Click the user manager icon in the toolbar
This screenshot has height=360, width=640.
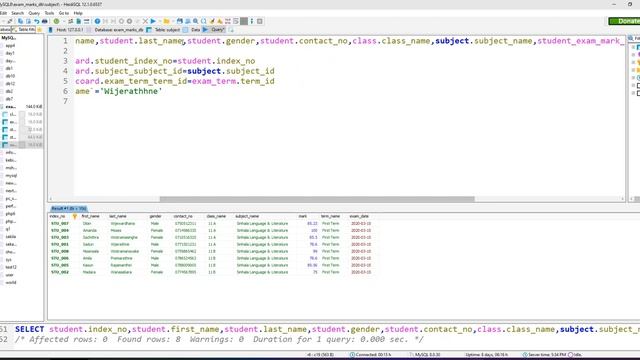tap(71, 21)
